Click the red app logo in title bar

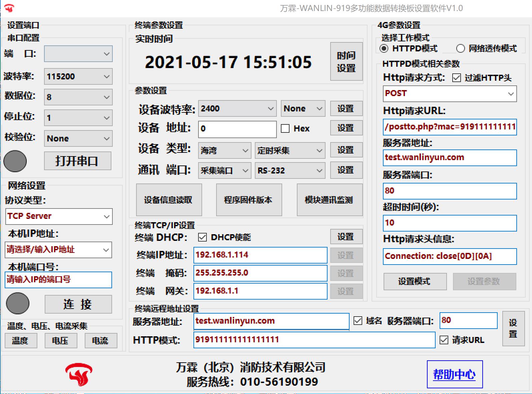9,8
